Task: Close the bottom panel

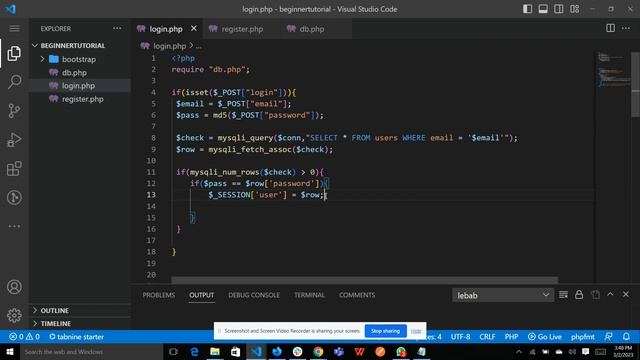Action: [x=626, y=294]
